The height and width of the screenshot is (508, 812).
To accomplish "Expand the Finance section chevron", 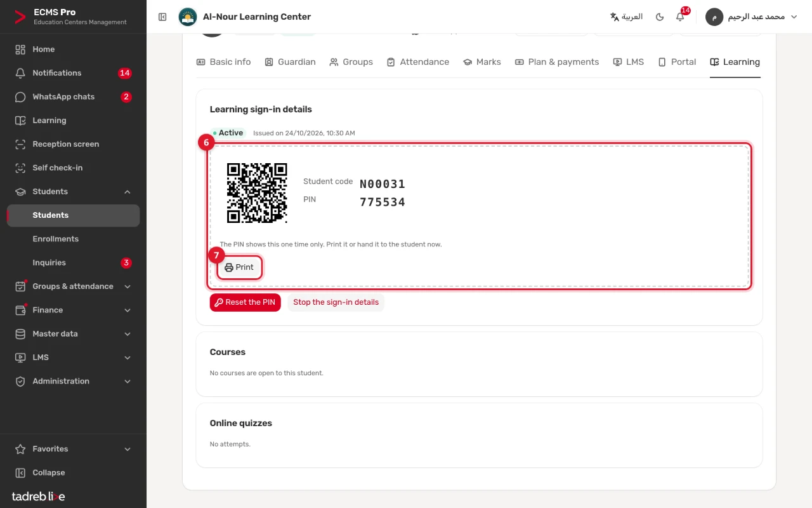I will 128,311.
